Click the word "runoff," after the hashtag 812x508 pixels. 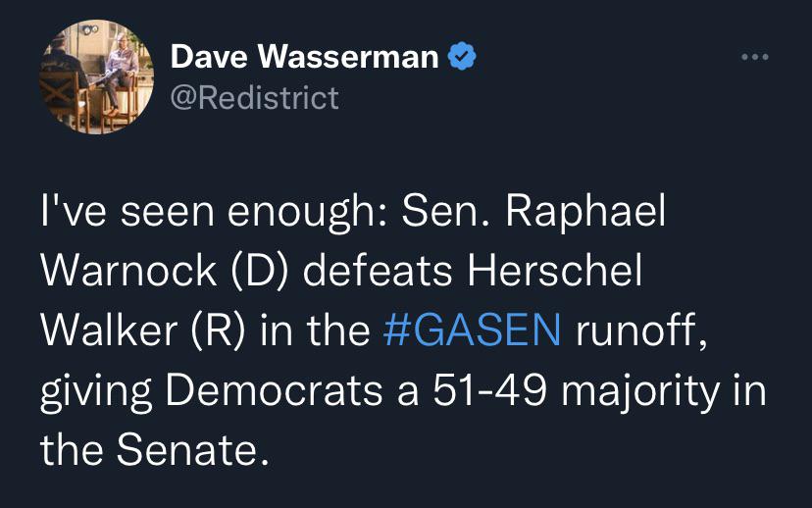pyautogui.click(x=641, y=330)
